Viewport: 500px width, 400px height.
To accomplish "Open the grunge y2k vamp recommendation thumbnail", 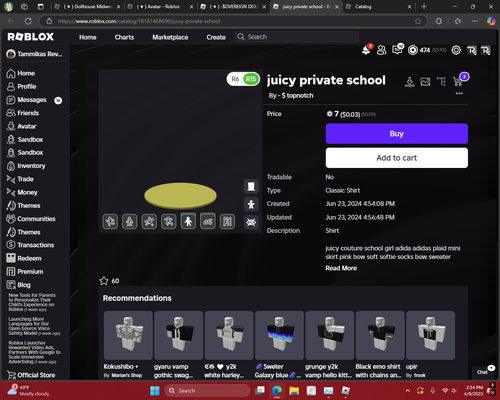I will [x=330, y=335].
